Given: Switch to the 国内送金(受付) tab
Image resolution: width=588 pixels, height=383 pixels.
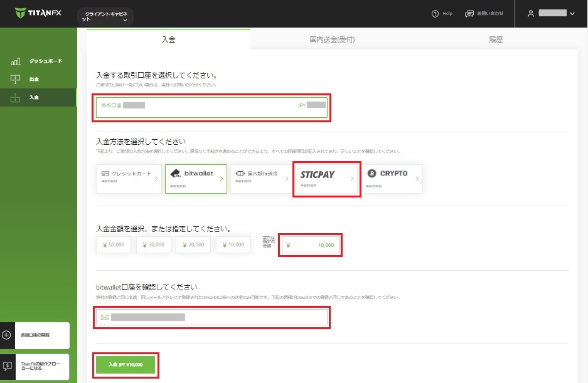Looking at the screenshot, I should [332, 39].
